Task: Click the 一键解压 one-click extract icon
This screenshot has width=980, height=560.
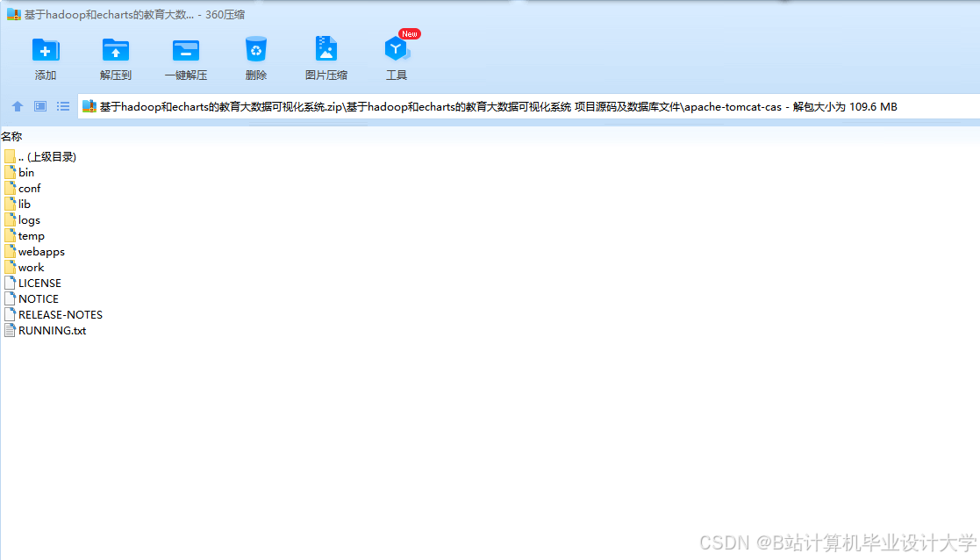Action: (185, 53)
